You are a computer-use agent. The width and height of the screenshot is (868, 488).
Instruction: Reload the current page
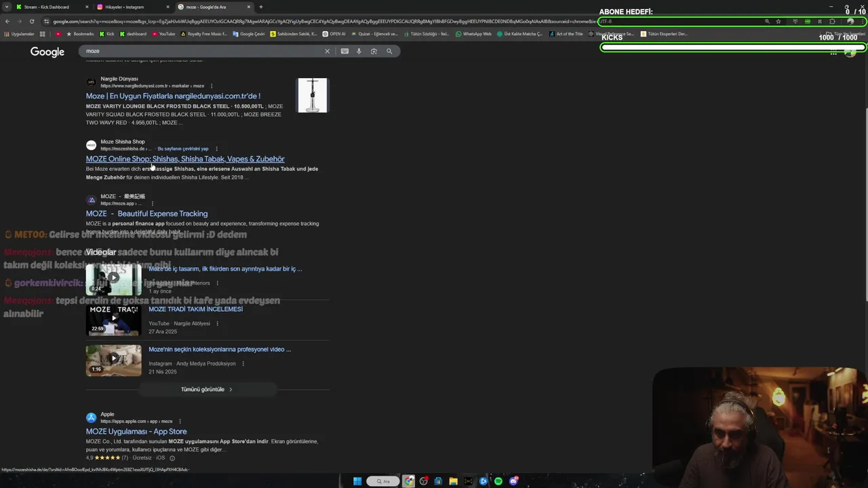tap(31, 21)
